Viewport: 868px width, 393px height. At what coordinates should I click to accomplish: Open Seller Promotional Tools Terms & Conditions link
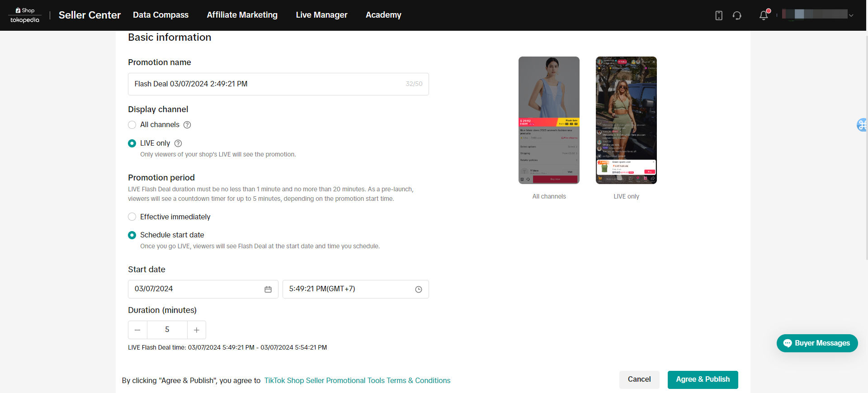coord(357,381)
